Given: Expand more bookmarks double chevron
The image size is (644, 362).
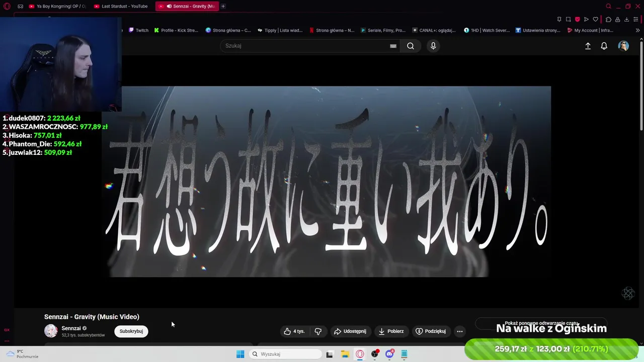Looking at the screenshot, I should pos(637,30).
